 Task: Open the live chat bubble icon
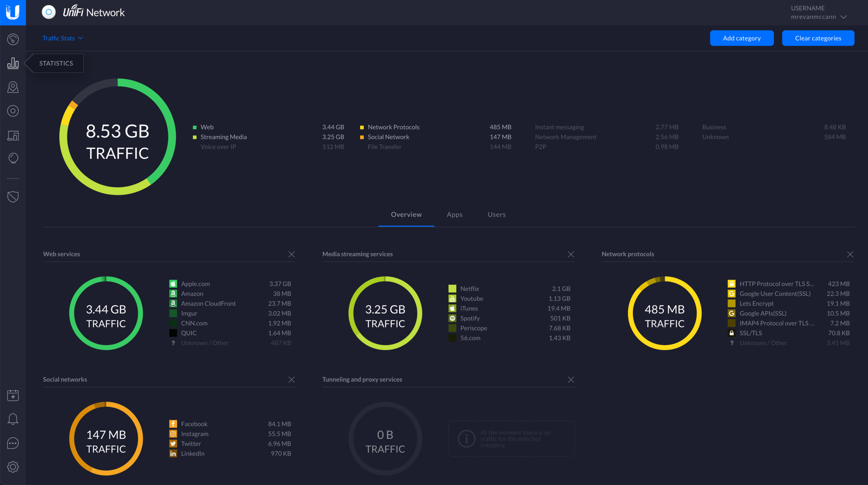13,443
